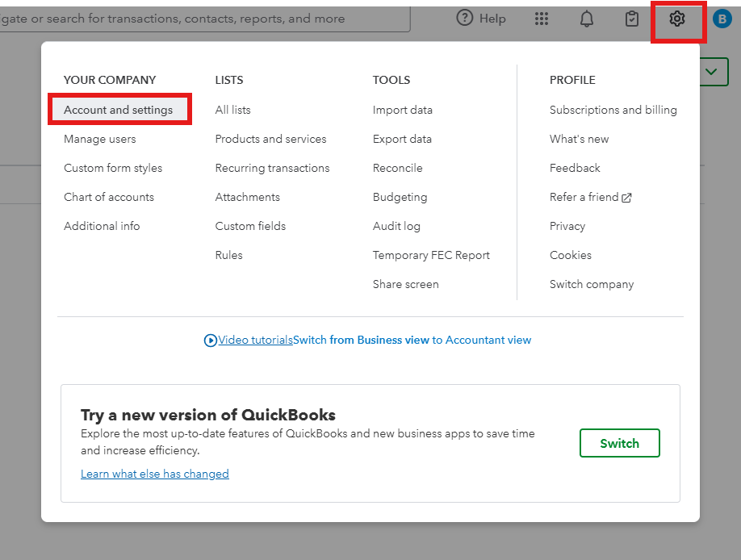This screenshot has width=741, height=560.
Task: Open the B profile avatar
Action: pos(722,19)
